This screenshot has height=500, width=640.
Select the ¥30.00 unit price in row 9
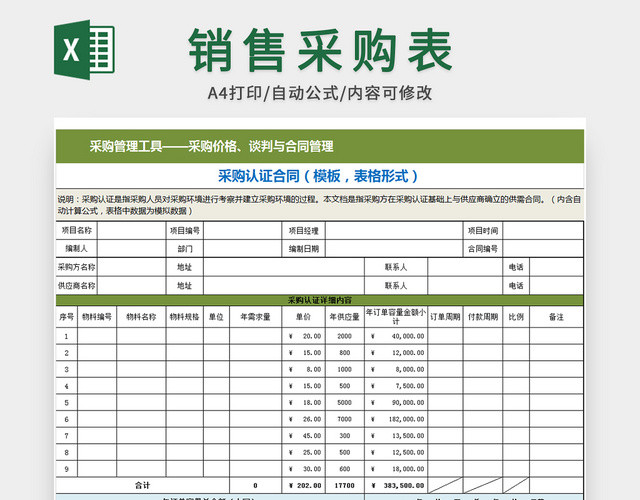pos(303,469)
